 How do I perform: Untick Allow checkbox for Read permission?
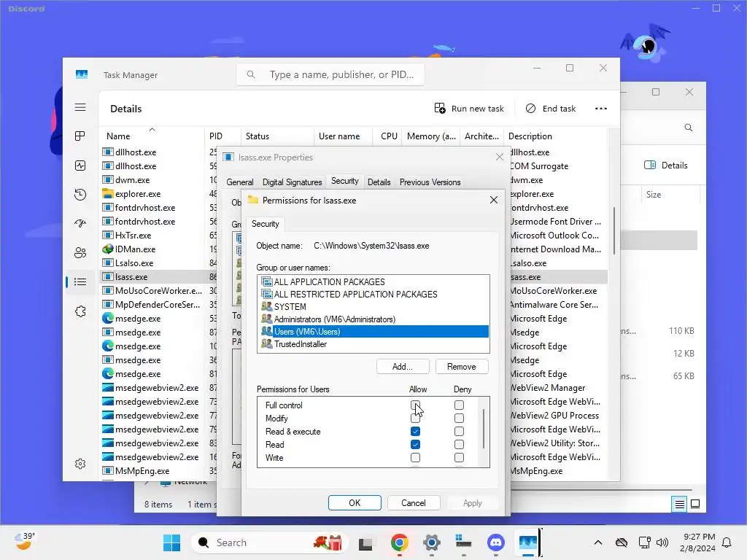(x=415, y=444)
